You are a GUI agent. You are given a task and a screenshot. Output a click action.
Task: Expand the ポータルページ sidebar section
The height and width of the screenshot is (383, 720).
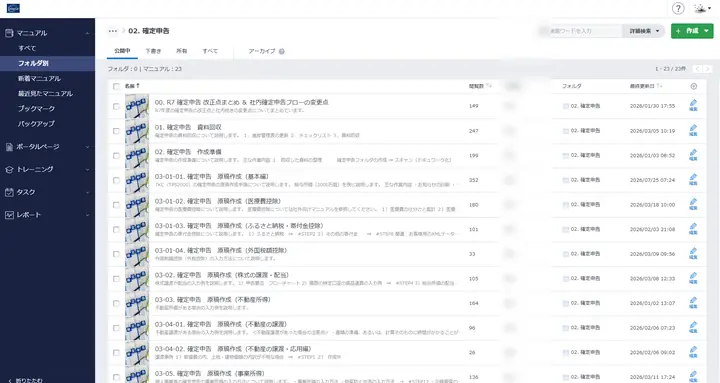(x=87, y=147)
